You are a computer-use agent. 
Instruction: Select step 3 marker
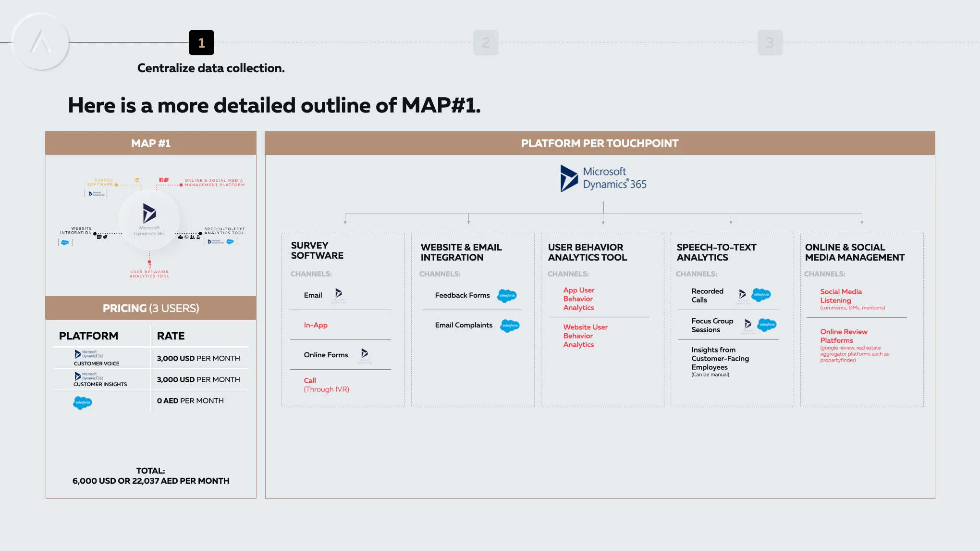click(770, 43)
